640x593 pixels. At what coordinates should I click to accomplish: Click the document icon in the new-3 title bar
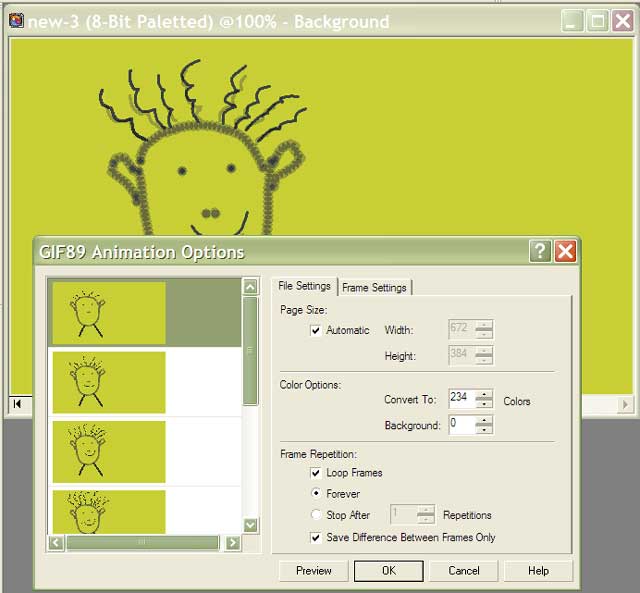pos(16,21)
